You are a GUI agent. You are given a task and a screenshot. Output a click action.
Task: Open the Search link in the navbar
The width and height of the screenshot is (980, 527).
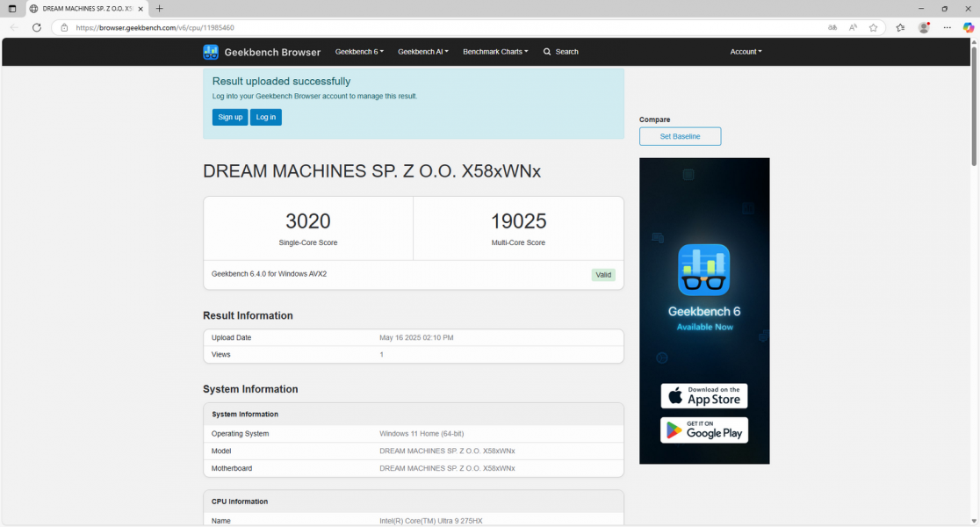(x=560, y=52)
